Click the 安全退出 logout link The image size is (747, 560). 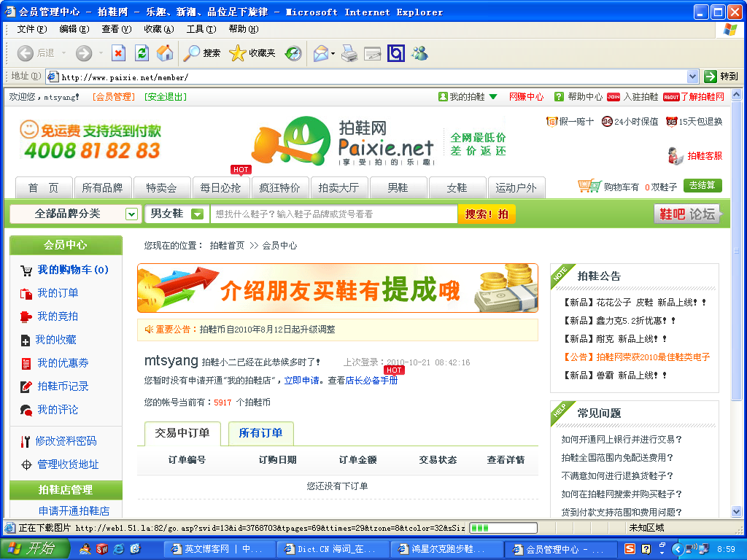[166, 97]
